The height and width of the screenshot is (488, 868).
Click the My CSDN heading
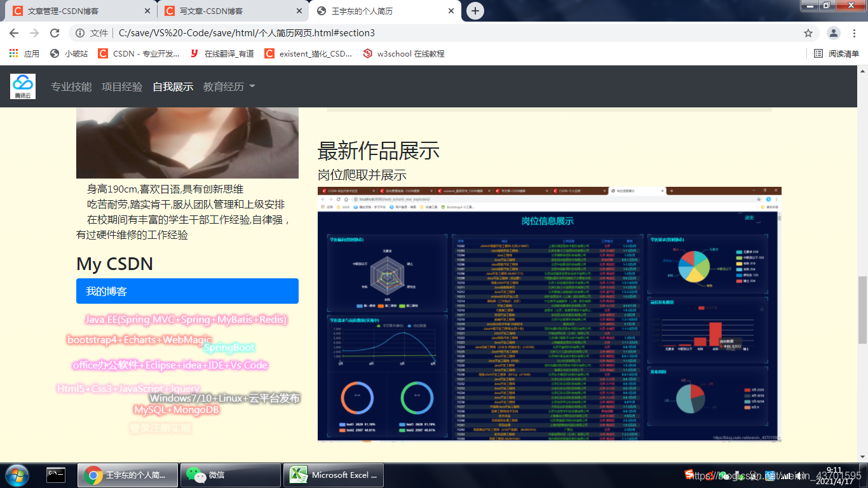point(115,264)
